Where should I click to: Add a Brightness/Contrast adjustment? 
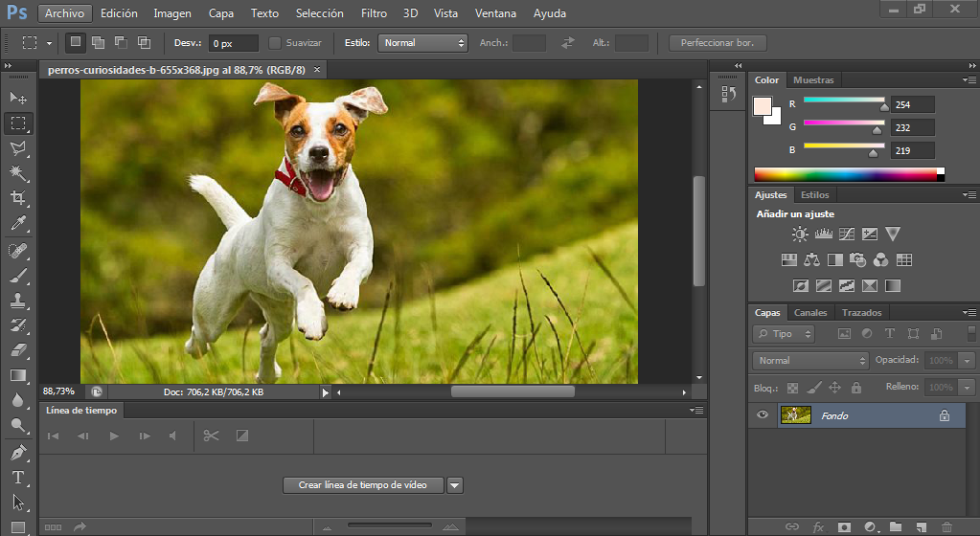[799, 234]
